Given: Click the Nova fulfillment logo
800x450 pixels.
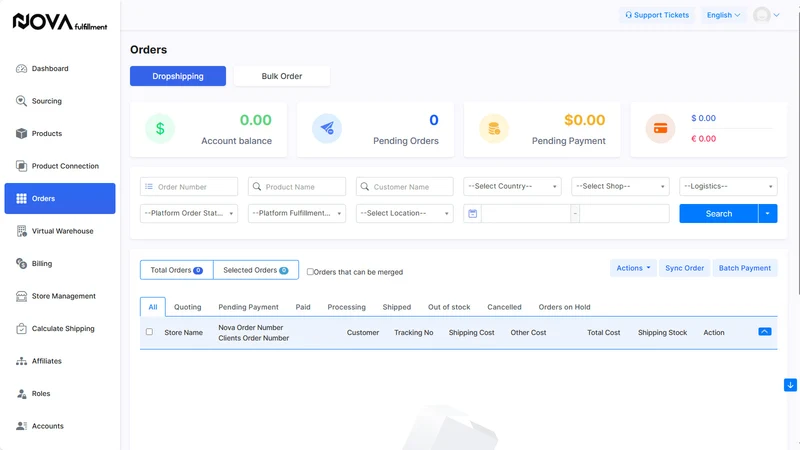Looking at the screenshot, I should tap(60, 22).
